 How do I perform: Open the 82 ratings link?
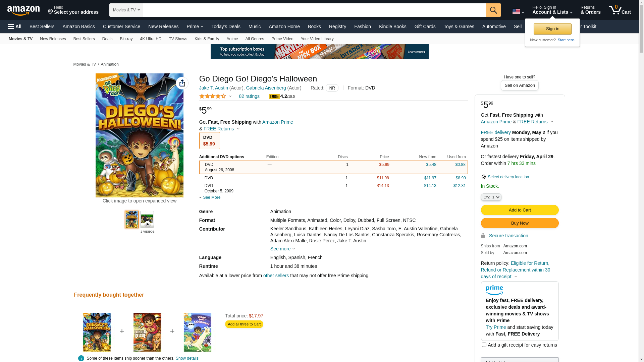point(249,96)
